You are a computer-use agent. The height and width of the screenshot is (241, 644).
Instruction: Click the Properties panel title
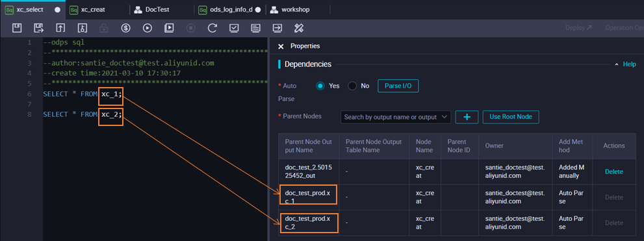click(x=305, y=46)
